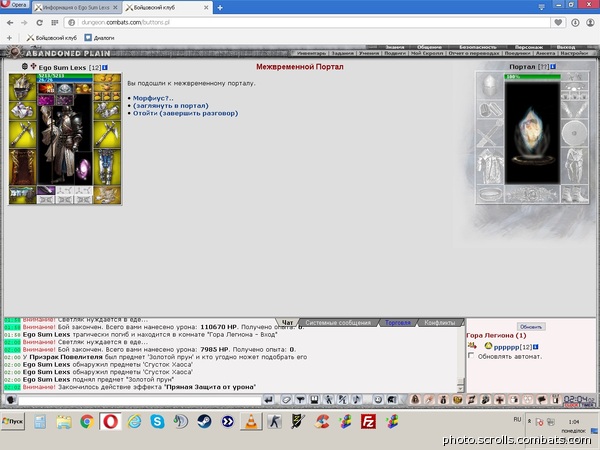Open the Задания menu item
Image resolution: width=600 pixels, height=450 pixels.
pyautogui.click(x=342, y=54)
